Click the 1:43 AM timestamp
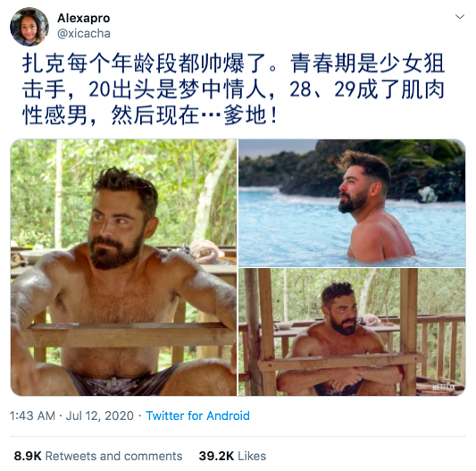 [32, 416]
